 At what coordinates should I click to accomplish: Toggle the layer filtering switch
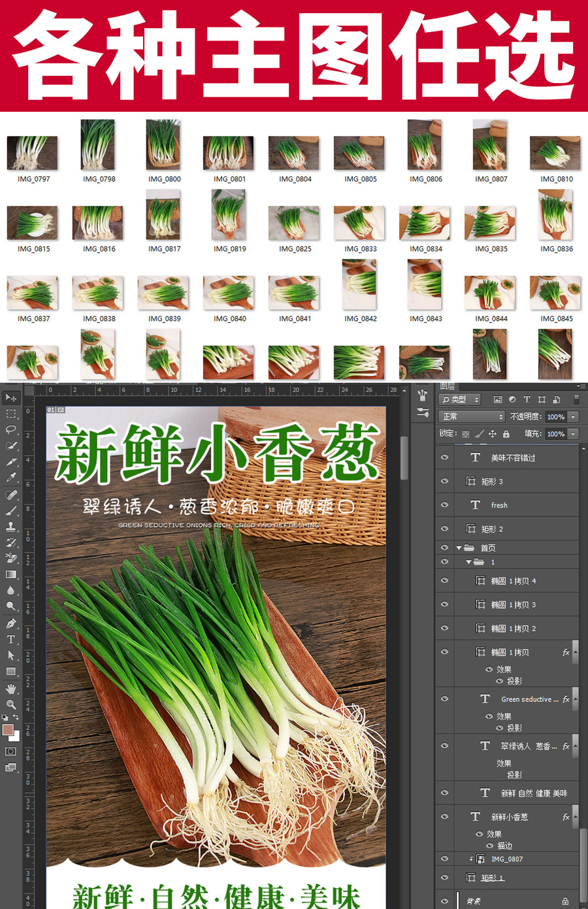pyautogui.click(x=576, y=399)
